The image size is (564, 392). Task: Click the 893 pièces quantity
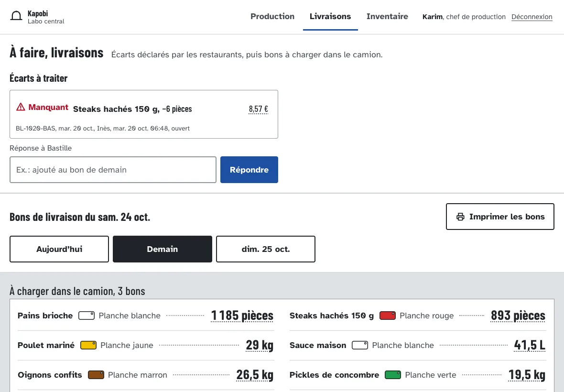pos(518,316)
